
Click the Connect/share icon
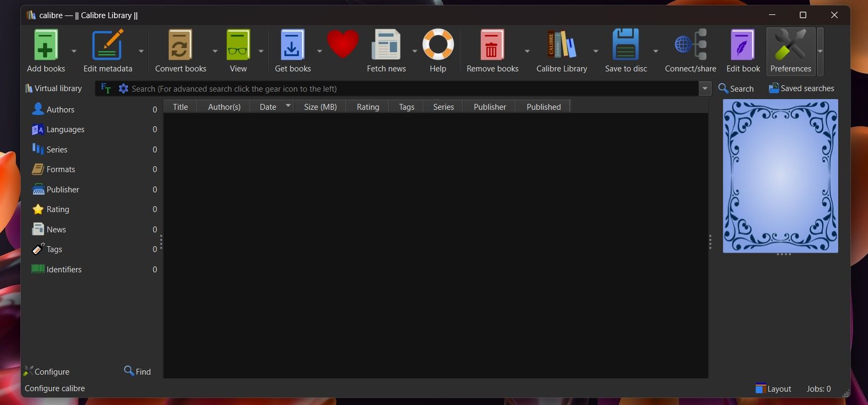pyautogui.click(x=690, y=46)
